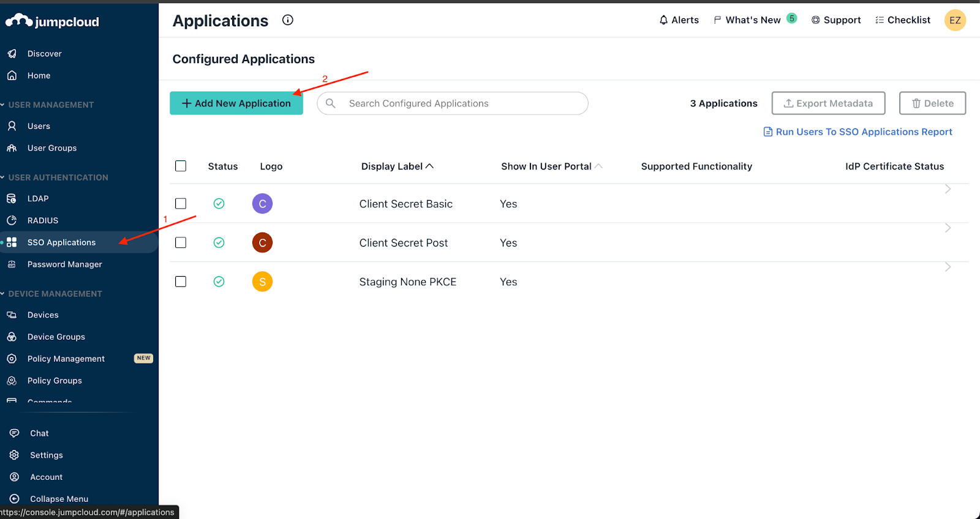
Task: Click the Device Groups icon
Action: pos(12,337)
